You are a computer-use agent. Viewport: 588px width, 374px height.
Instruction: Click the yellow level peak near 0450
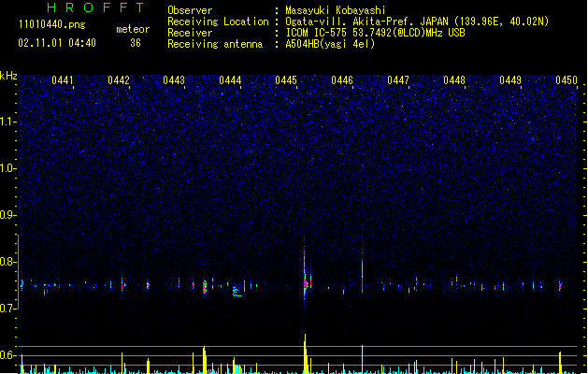(x=560, y=363)
